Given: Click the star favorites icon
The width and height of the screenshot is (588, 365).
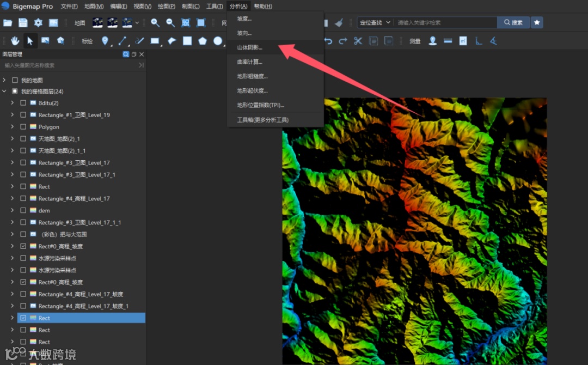Looking at the screenshot, I should (x=537, y=22).
